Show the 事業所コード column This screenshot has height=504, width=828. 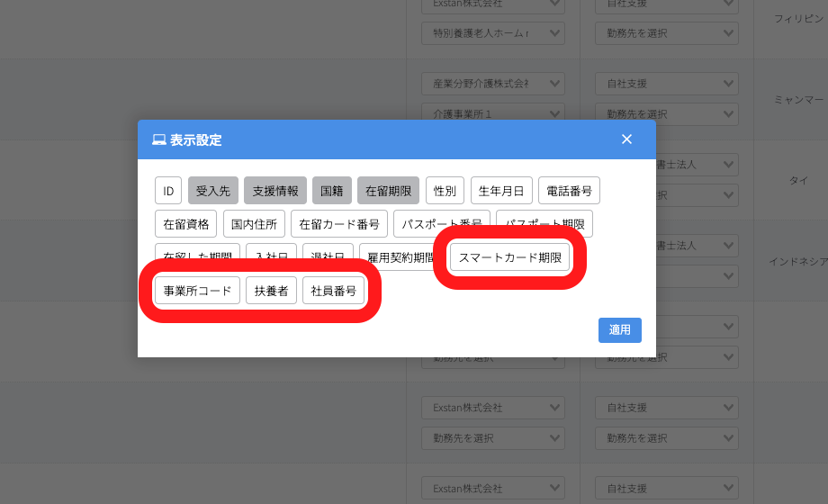[x=197, y=291]
